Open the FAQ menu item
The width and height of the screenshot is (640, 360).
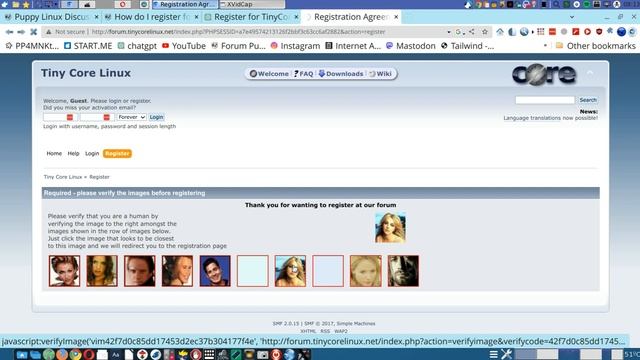click(x=303, y=74)
